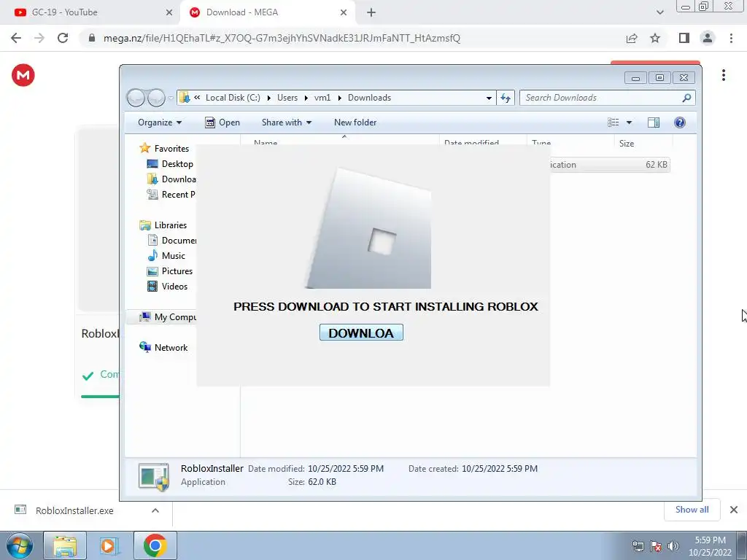
Task: Click the Chrome address bar URL
Action: click(x=282, y=38)
